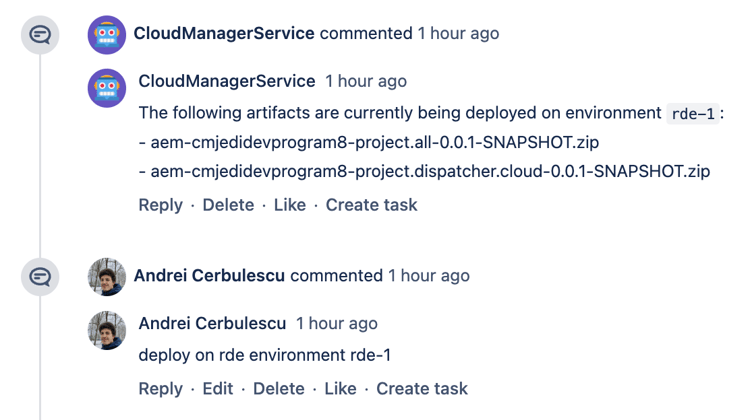Edit Andrei Cerbulescu's deploy comment

coord(218,388)
